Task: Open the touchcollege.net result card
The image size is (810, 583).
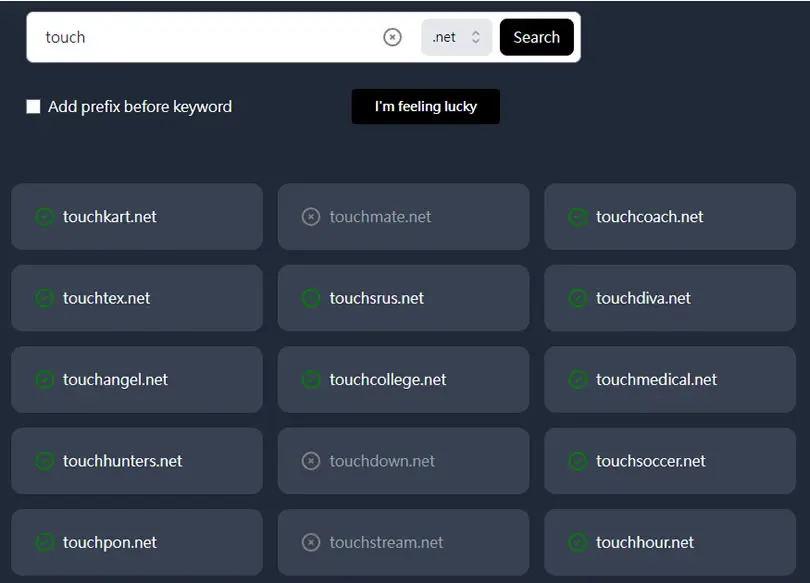Action: coord(403,380)
